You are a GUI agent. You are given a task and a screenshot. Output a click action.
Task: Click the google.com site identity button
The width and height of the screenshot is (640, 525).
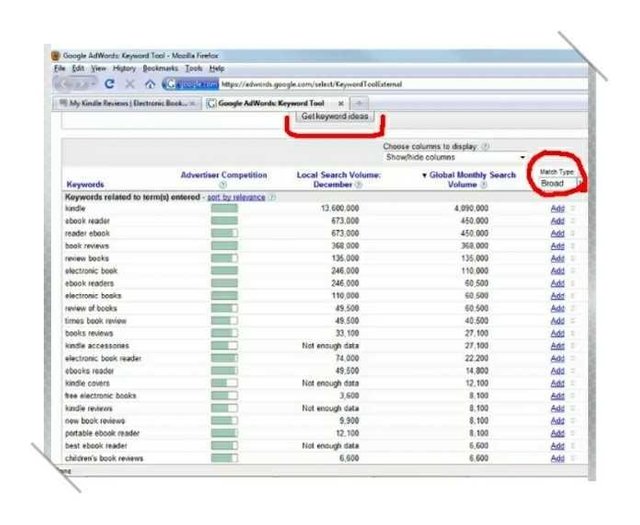[x=191, y=84]
